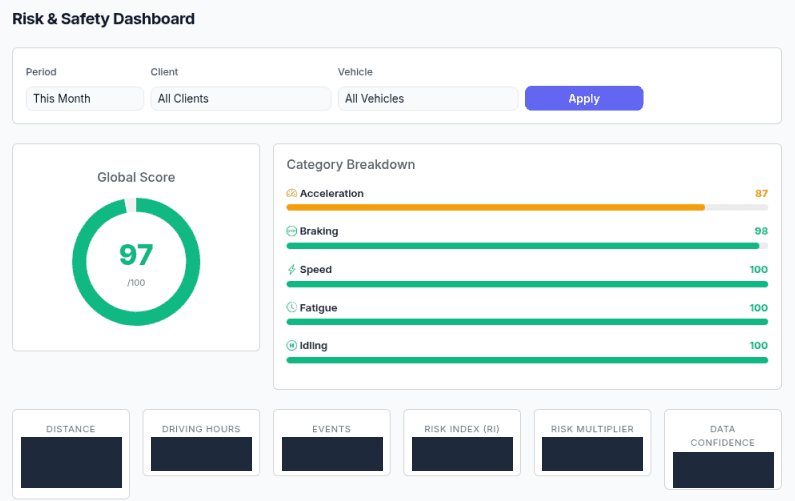Click the Braking category icon

tap(292, 231)
